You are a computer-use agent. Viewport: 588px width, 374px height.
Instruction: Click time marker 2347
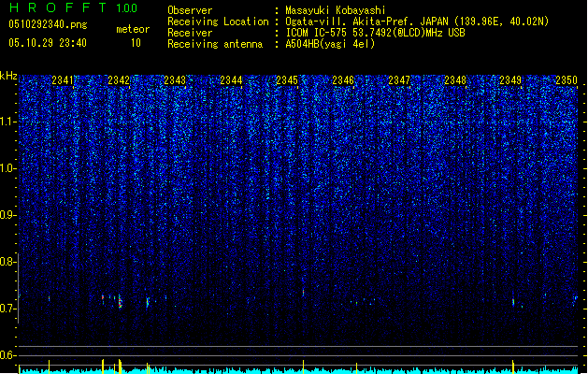tap(399, 80)
